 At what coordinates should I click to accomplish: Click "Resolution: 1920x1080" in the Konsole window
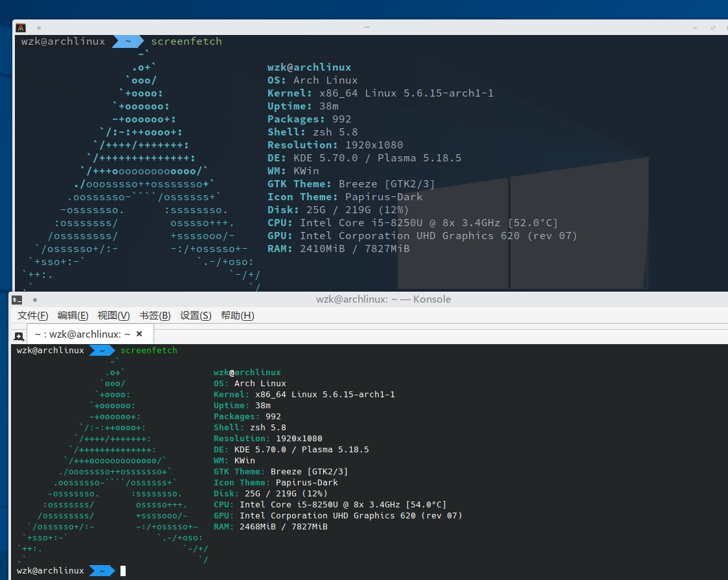coord(268,439)
